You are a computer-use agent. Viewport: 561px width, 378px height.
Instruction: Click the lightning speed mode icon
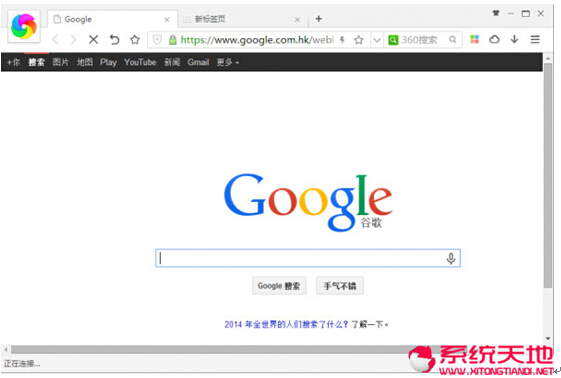coord(342,40)
